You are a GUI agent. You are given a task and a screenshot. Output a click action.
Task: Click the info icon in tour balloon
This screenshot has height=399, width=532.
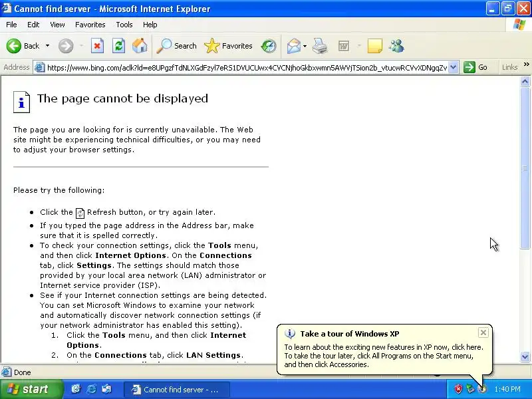(289, 334)
